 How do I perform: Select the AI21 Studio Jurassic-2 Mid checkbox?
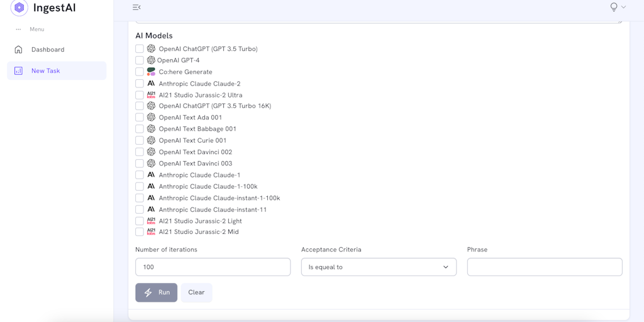coord(140,232)
